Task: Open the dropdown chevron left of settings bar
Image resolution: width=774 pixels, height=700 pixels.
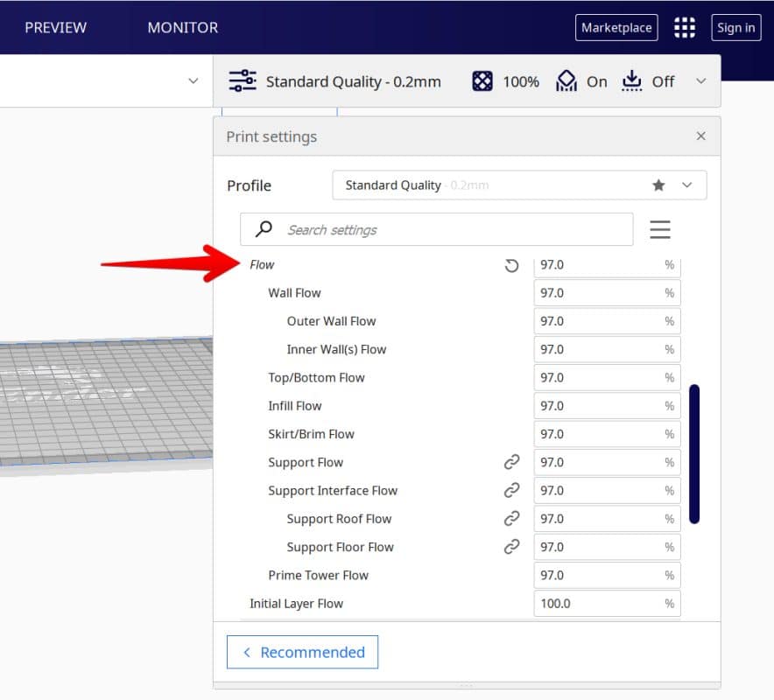Action: 193,81
